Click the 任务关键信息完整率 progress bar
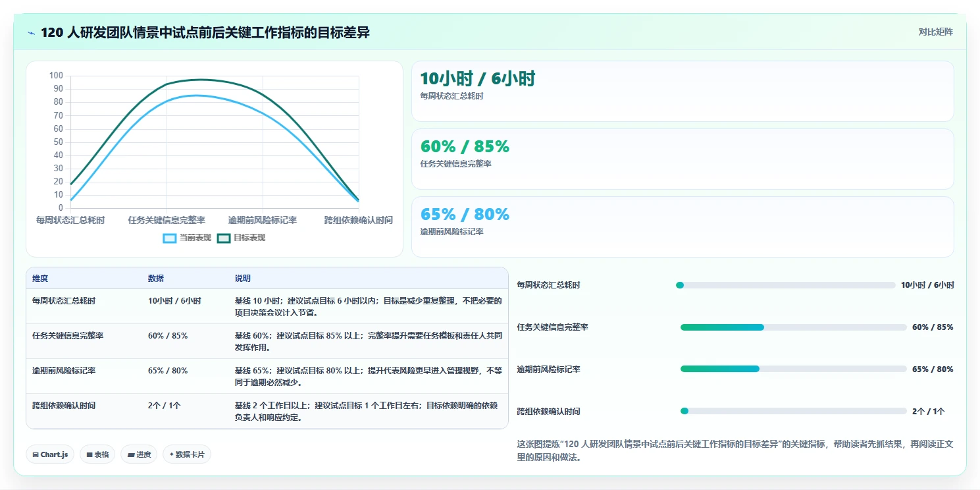Viewport: 980px width, 490px height. click(x=794, y=327)
